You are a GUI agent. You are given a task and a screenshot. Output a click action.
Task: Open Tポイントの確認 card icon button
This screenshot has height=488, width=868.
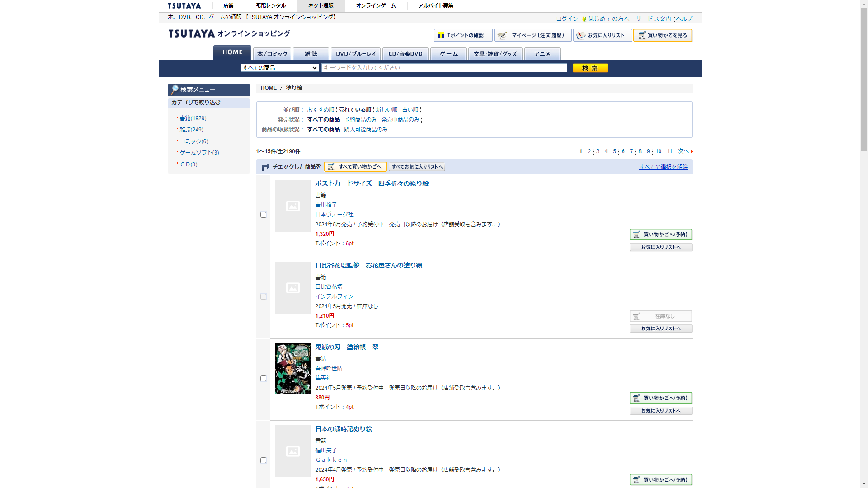(463, 35)
